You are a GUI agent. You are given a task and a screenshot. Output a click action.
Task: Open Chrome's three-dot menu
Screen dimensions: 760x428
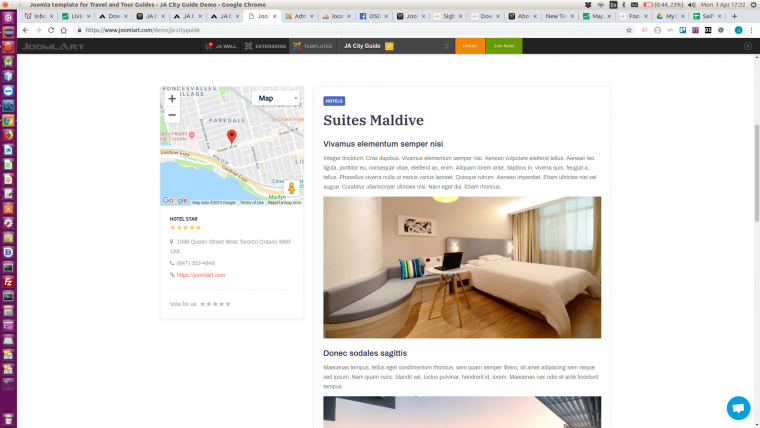752,30
